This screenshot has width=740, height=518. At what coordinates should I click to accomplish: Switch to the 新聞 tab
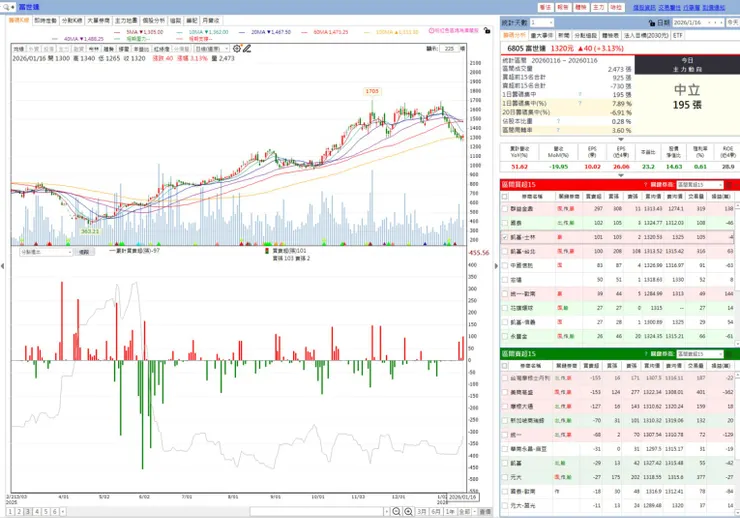click(x=563, y=35)
